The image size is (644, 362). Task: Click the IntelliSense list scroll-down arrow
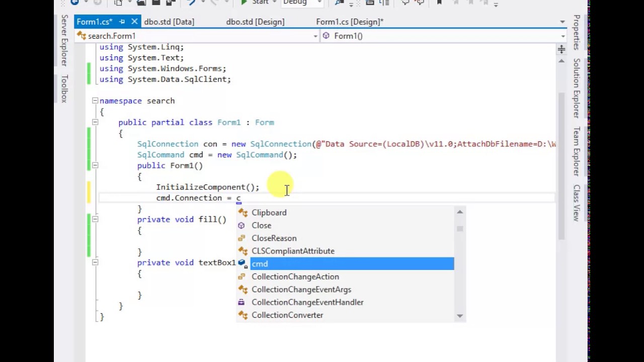coord(460,316)
